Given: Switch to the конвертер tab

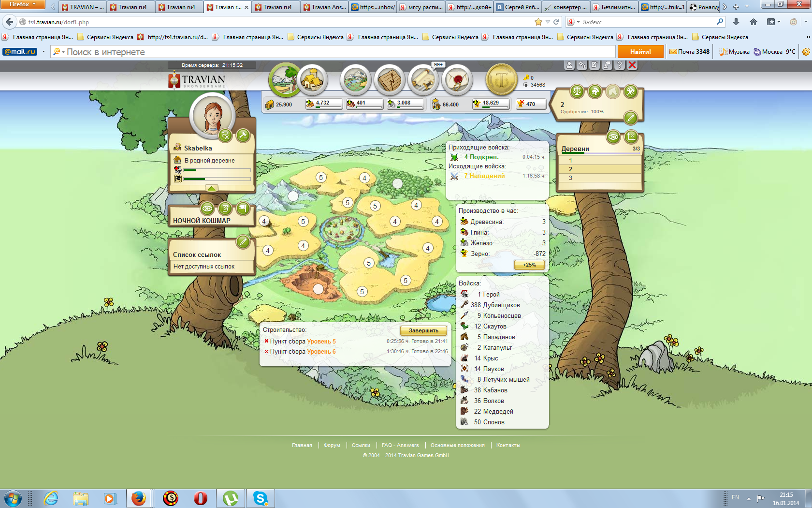Looking at the screenshot, I should click(x=566, y=7).
